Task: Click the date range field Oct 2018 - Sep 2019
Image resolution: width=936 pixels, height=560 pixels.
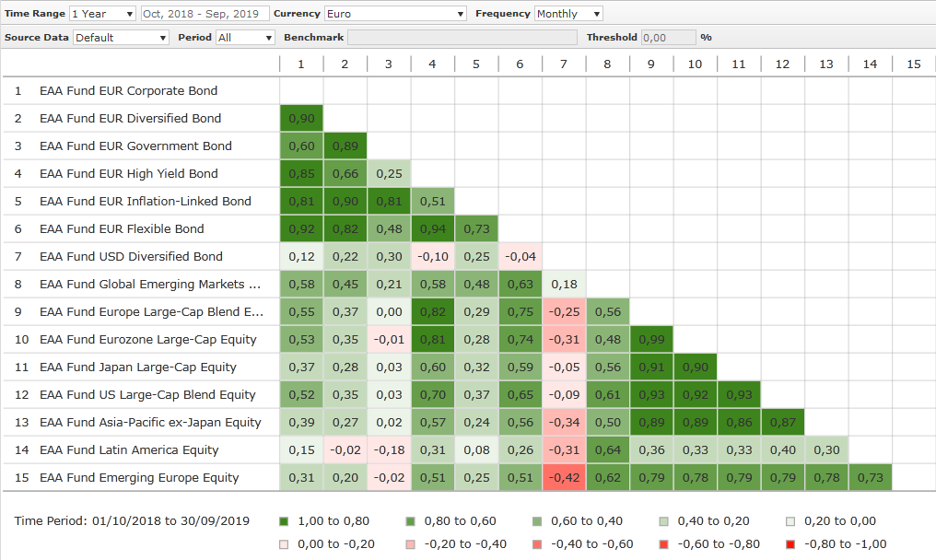Action: [205, 14]
